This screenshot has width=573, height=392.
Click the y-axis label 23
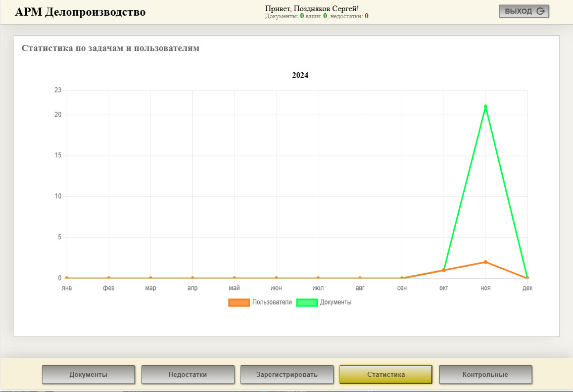[58, 90]
